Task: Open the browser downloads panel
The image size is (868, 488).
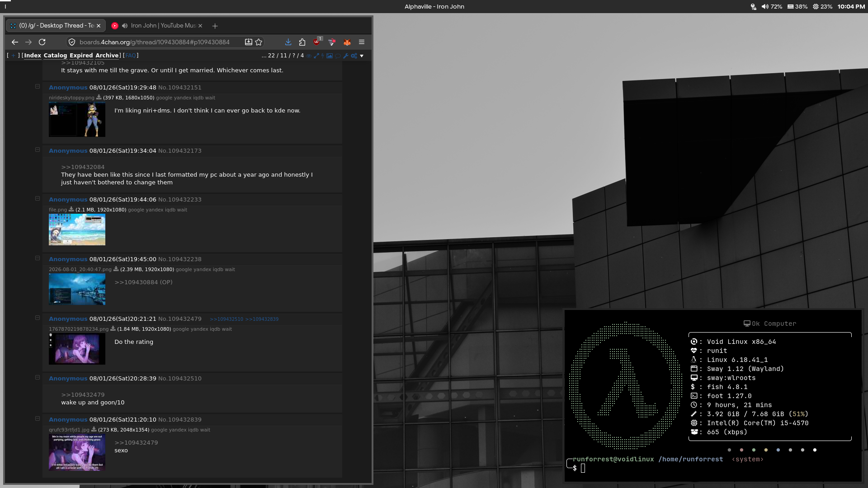Action: [288, 42]
